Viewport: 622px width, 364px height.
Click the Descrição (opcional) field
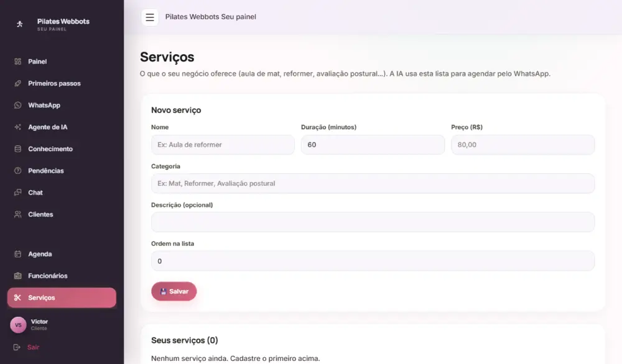click(373, 222)
